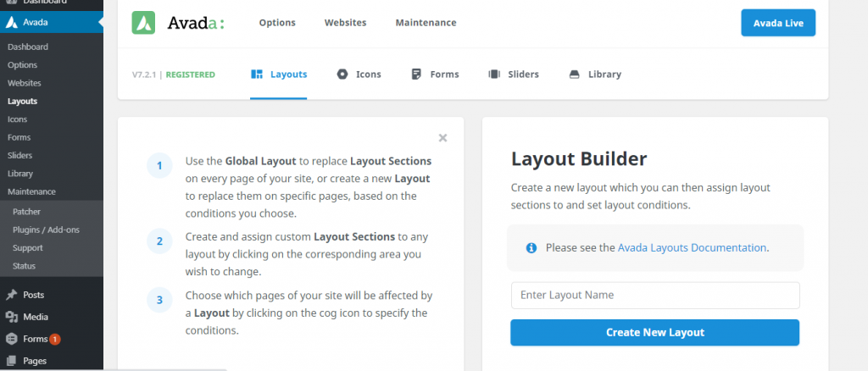Switch to the Library tab
The image size is (868, 371).
[595, 74]
